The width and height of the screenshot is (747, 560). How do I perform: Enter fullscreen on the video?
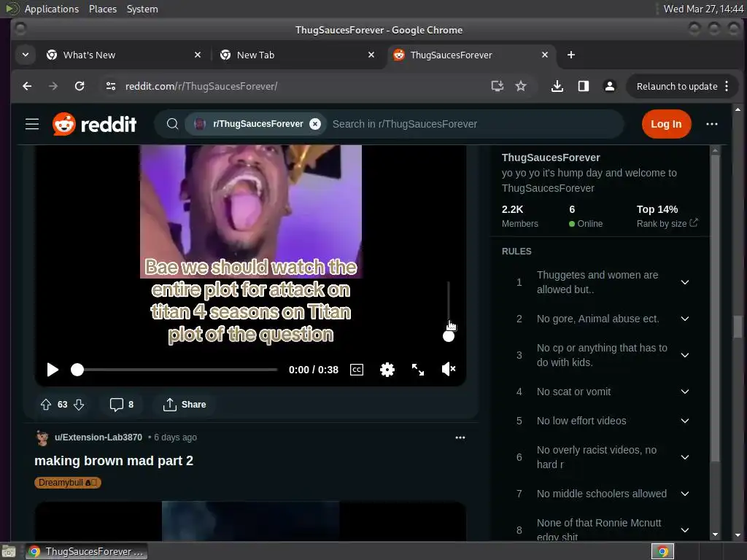click(418, 370)
